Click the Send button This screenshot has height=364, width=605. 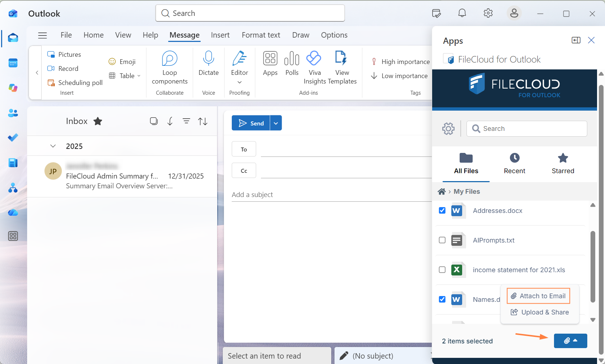tap(251, 123)
